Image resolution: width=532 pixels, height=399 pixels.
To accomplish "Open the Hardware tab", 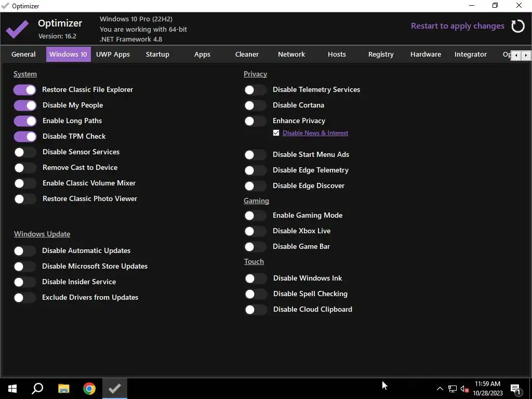I will click(x=426, y=54).
